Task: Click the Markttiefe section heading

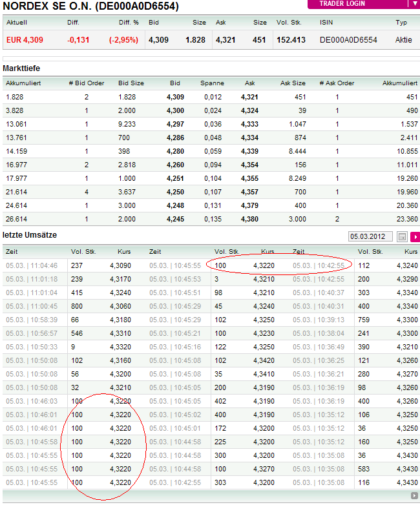Action: [21, 68]
